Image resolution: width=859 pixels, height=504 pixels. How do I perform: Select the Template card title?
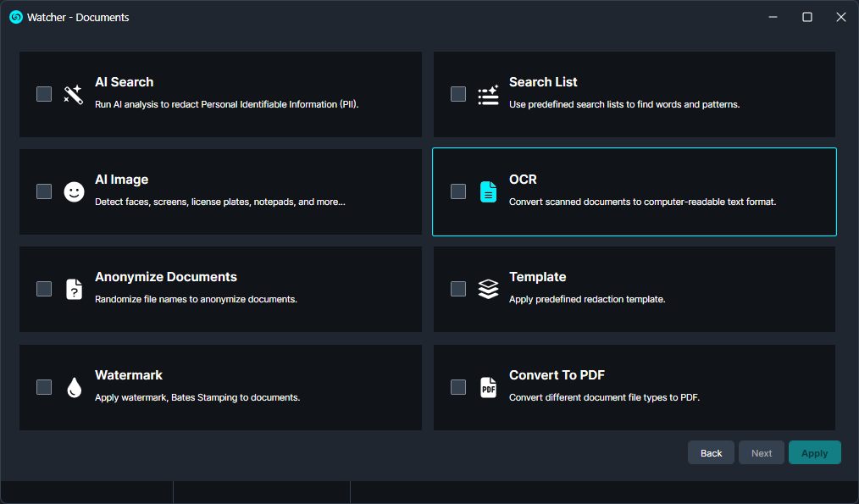(537, 277)
